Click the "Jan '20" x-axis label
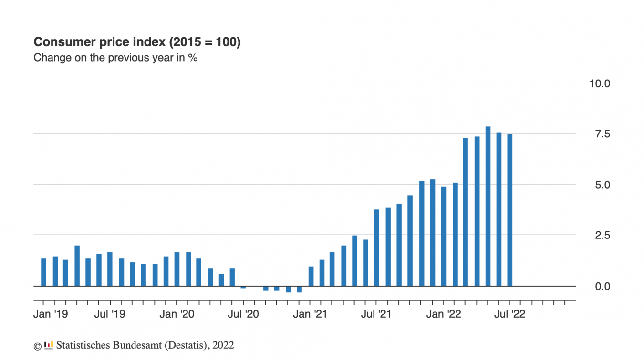644x362 pixels. [x=177, y=314]
